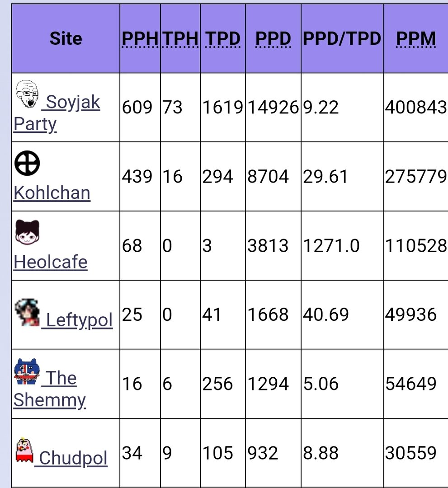Click the Heolcafe cat-eared girl icon
Viewport: 448px width, 488px height.
pyautogui.click(x=28, y=232)
